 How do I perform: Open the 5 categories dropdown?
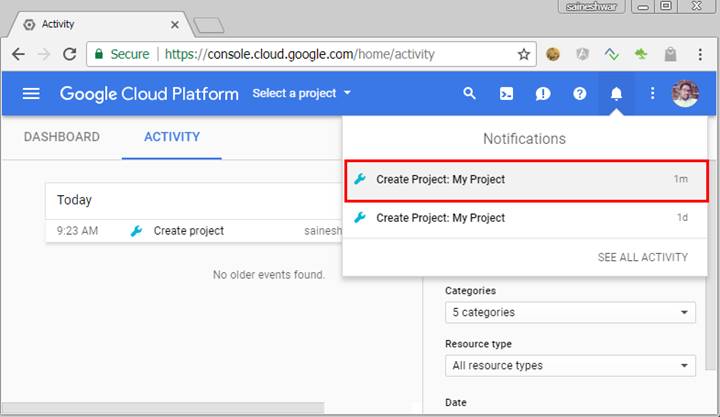[570, 312]
